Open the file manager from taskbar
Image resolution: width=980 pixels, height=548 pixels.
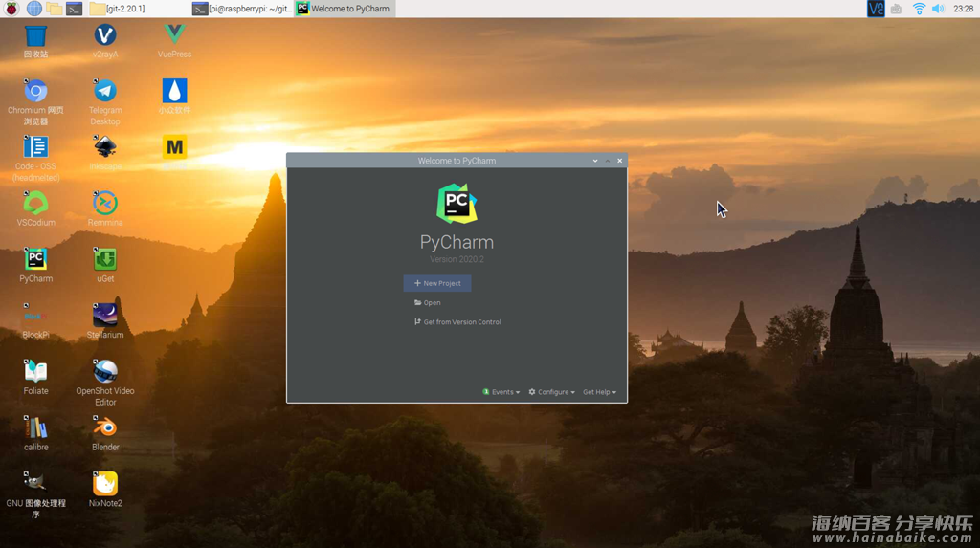pyautogui.click(x=55, y=9)
